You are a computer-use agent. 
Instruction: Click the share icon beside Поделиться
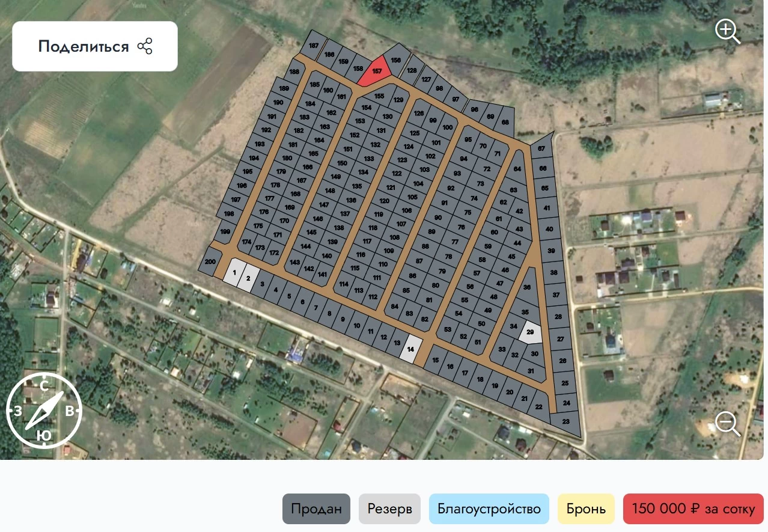click(x=145, y=46)
